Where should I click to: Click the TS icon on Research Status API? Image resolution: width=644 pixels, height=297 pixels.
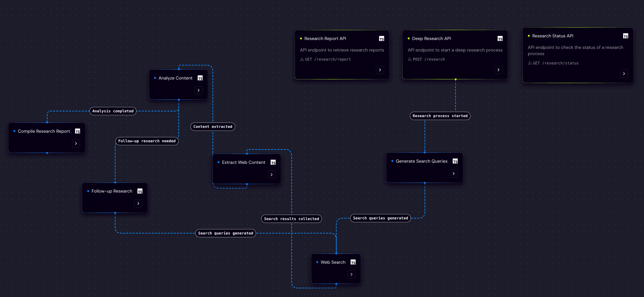(x=625, y=36)
